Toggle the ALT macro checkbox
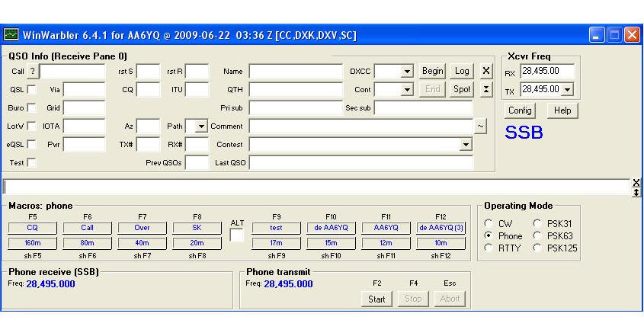 click(x=236, y=235)
